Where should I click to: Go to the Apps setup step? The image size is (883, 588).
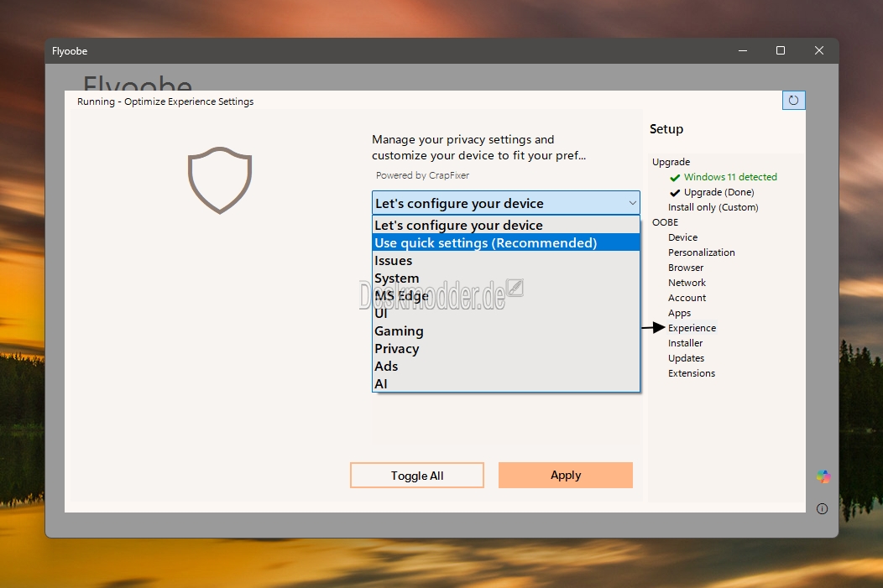pyautogui.click(x=679, y=313)
